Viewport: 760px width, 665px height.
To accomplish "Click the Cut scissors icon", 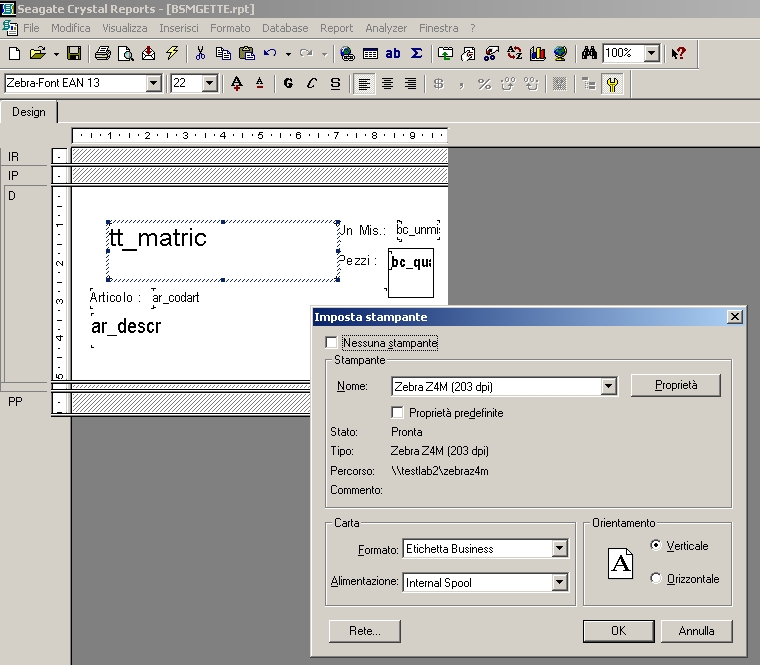I will 200,53.
